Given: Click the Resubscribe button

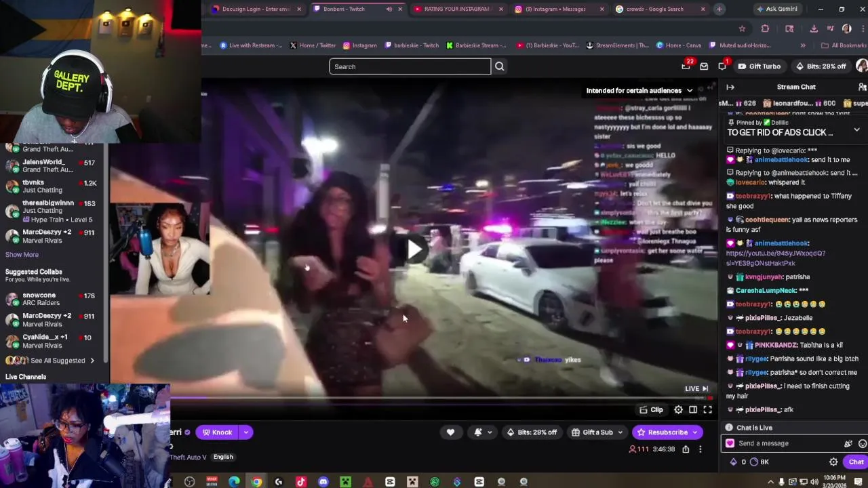Looking at the screenshot, I should pos(666,432).
